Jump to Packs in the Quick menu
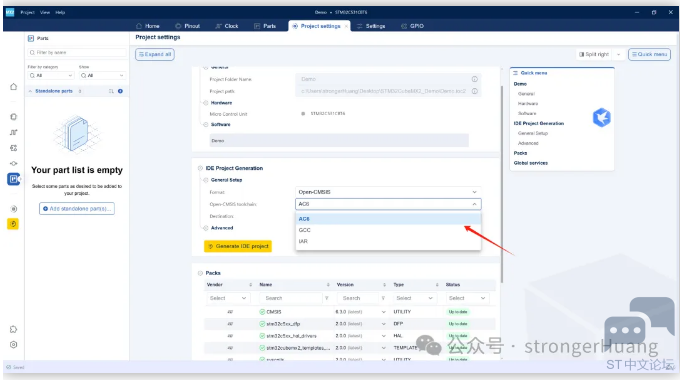This screenshot has width=683, height=380. coord(520,153)
